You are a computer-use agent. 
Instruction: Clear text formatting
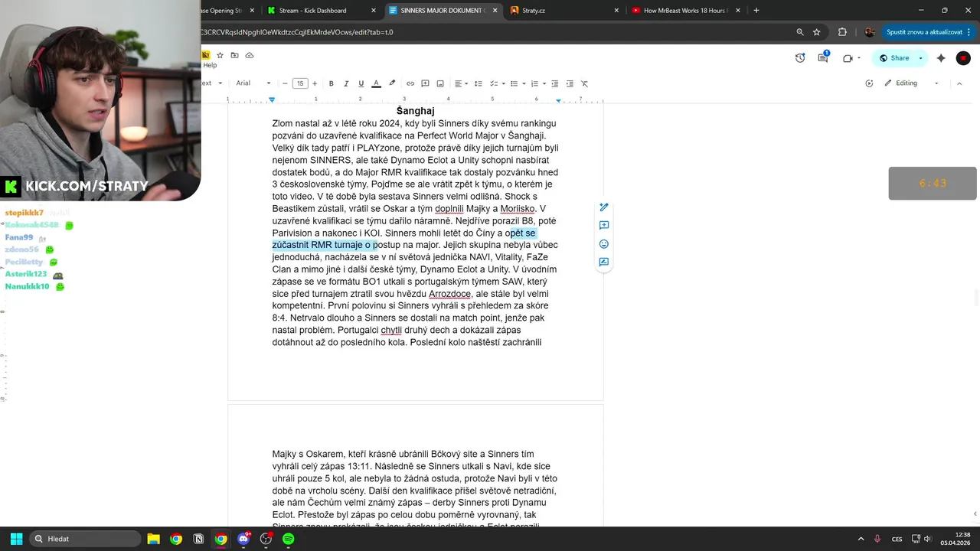584,83
